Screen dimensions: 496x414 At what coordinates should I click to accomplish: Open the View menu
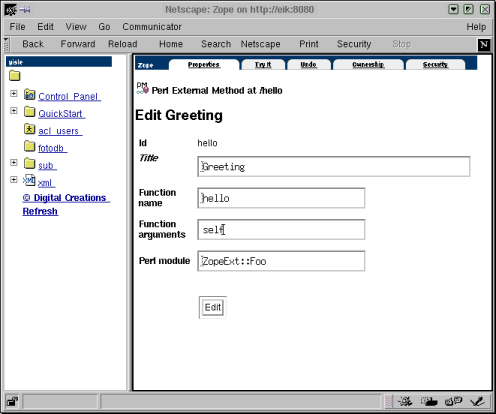(x=76, y=27)
